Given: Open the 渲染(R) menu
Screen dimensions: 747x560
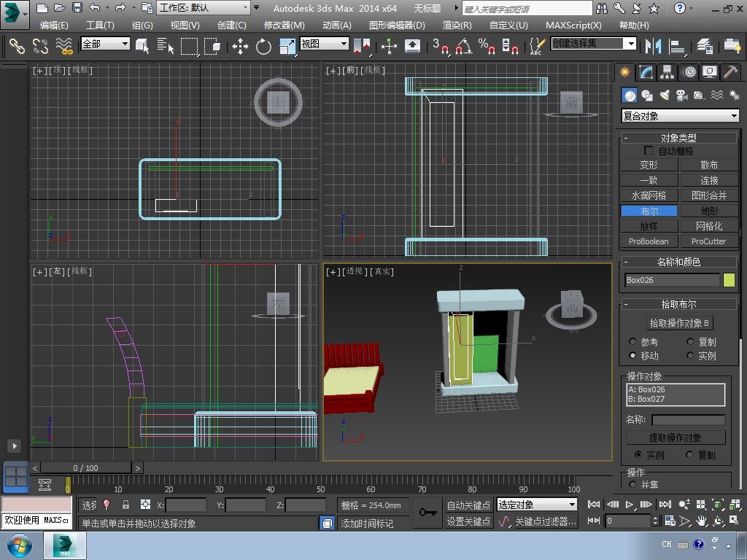Looking at the screenshot, I should coord(457,25).
